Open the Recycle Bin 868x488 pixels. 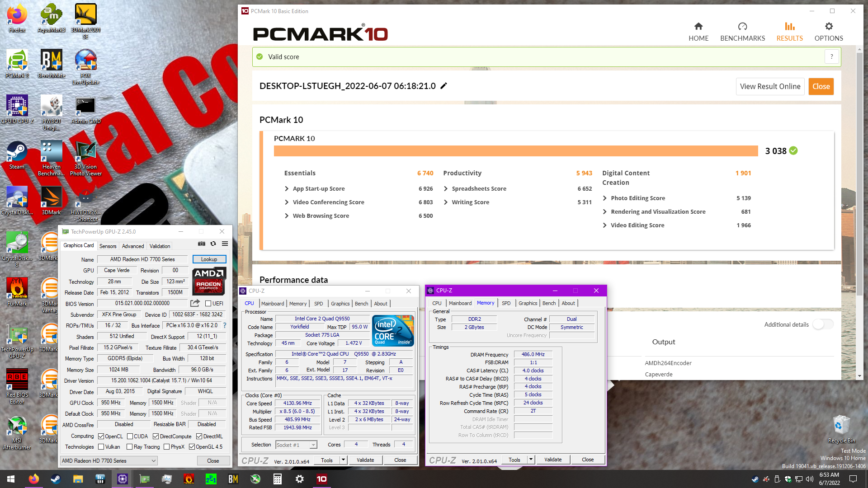pyautogui.click(x=841, y=429)
